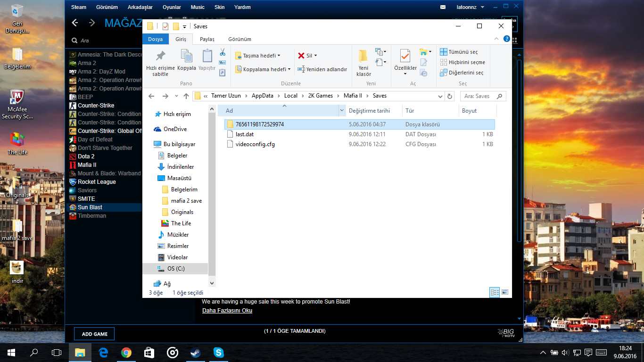Click the refresh button beside address bar

[450, 96]
